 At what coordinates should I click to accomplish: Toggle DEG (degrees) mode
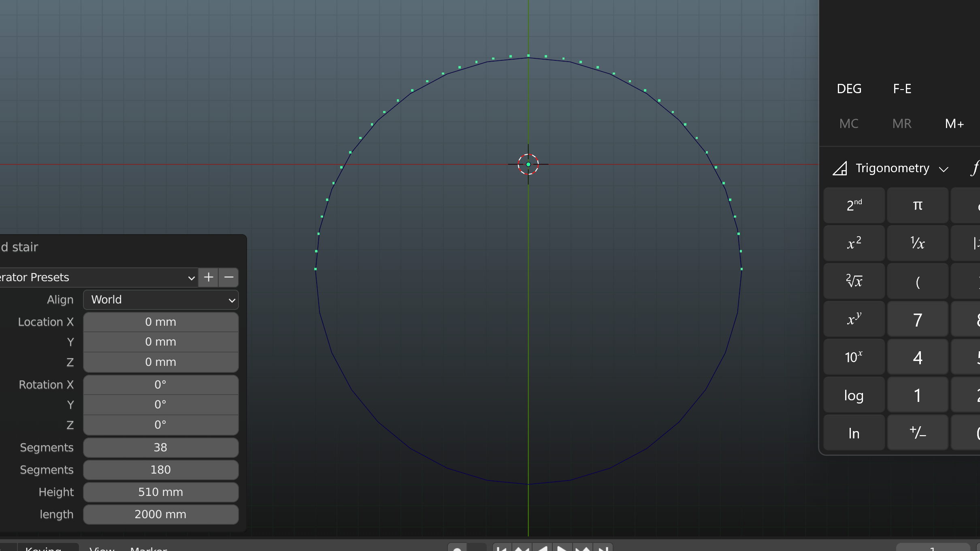(849, 88)
